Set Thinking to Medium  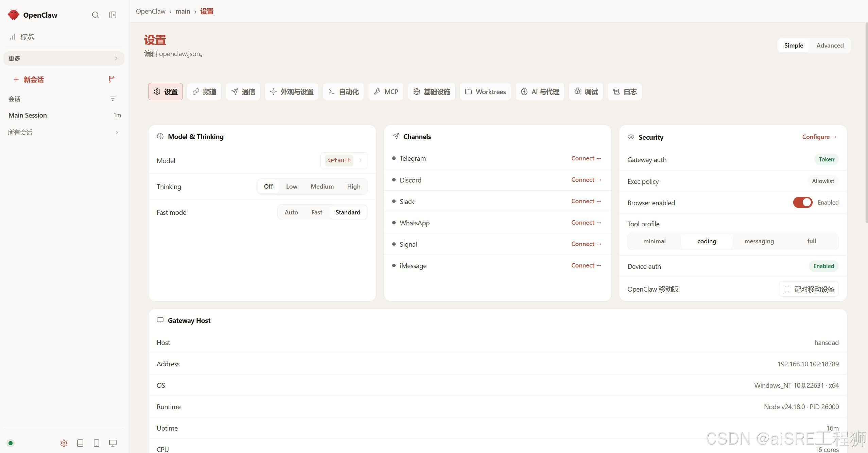pos(322,186)
